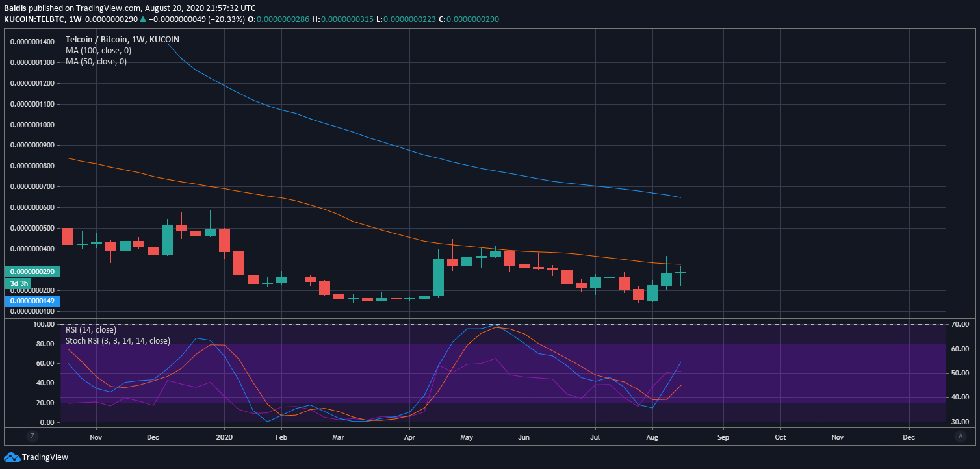
Task: Click the Mar label on the time axis
Action: pyautogui.click(x=338, y=438)
